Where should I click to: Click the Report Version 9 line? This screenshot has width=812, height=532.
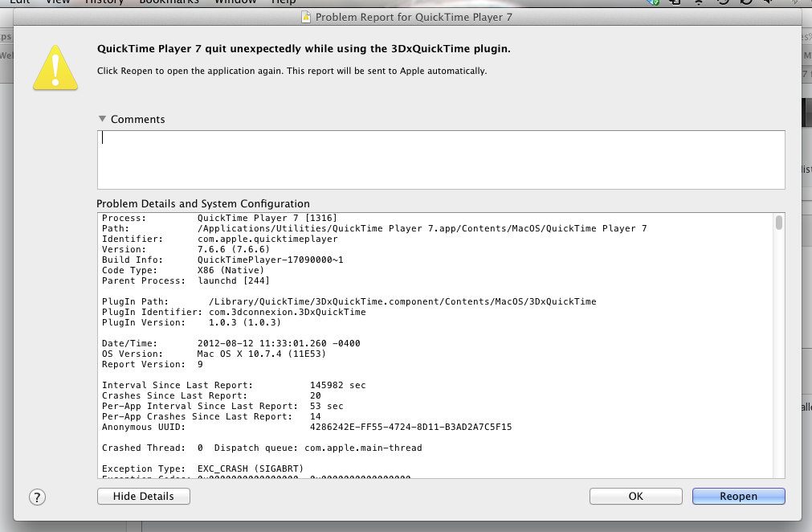pyautogui.click(x=153, y=364)
